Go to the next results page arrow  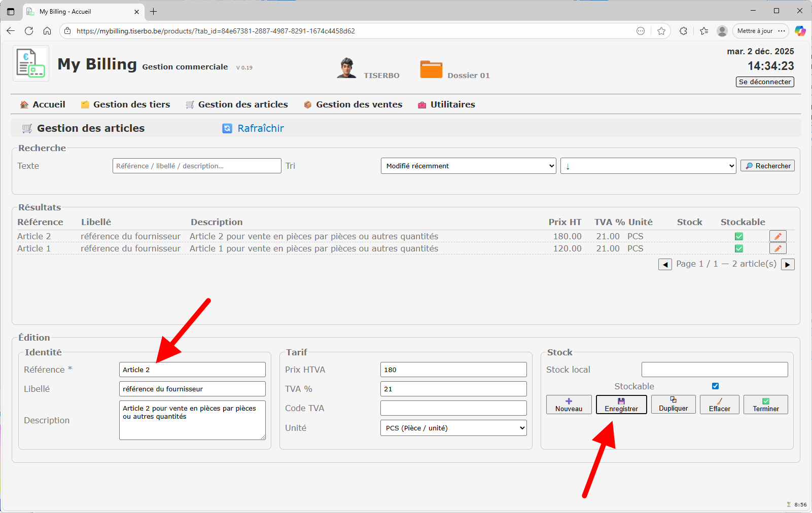(x=788, y=264)
